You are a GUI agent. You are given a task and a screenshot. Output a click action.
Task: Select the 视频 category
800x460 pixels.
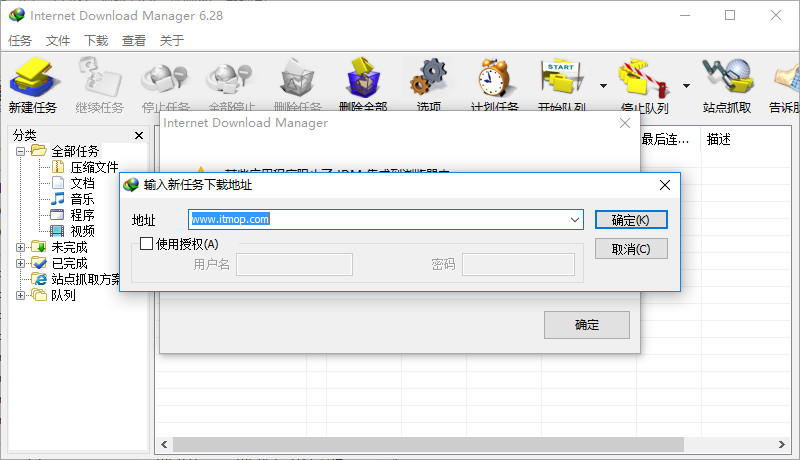tap(82, 231)
